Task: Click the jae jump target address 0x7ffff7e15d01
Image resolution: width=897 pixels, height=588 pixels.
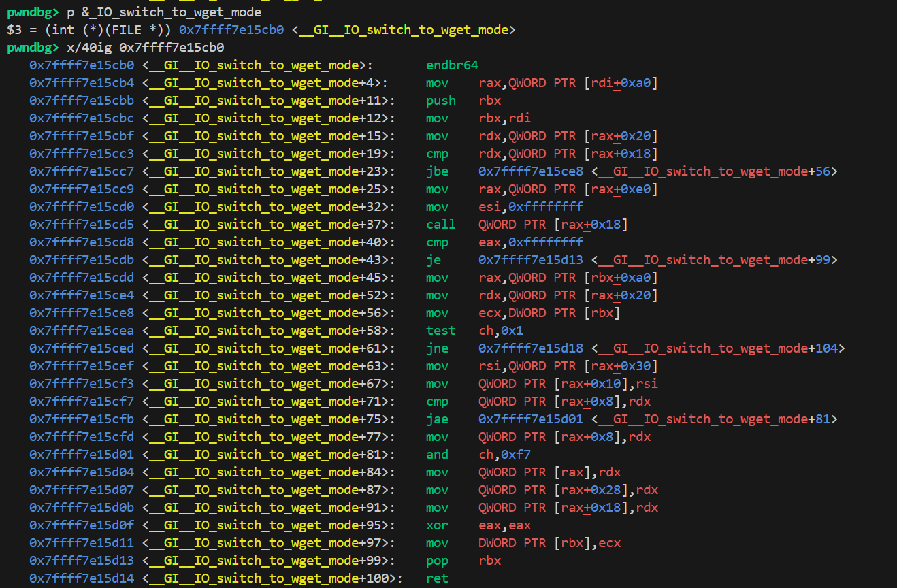Action: [x=531, y=419]
